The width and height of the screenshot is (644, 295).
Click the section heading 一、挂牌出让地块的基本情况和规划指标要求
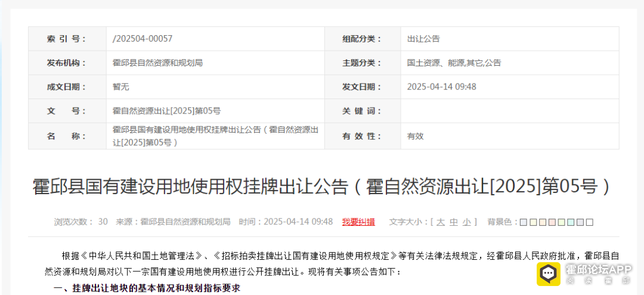[147, 288]
